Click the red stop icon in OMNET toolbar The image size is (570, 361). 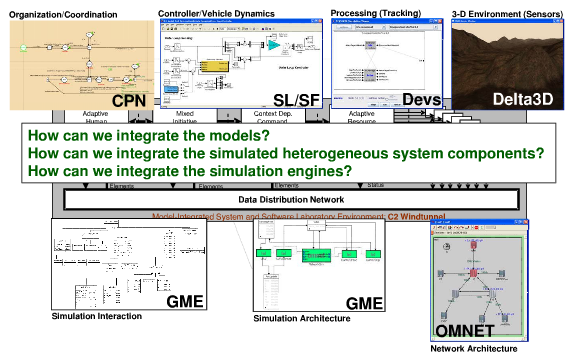click(x=477, y=228)
